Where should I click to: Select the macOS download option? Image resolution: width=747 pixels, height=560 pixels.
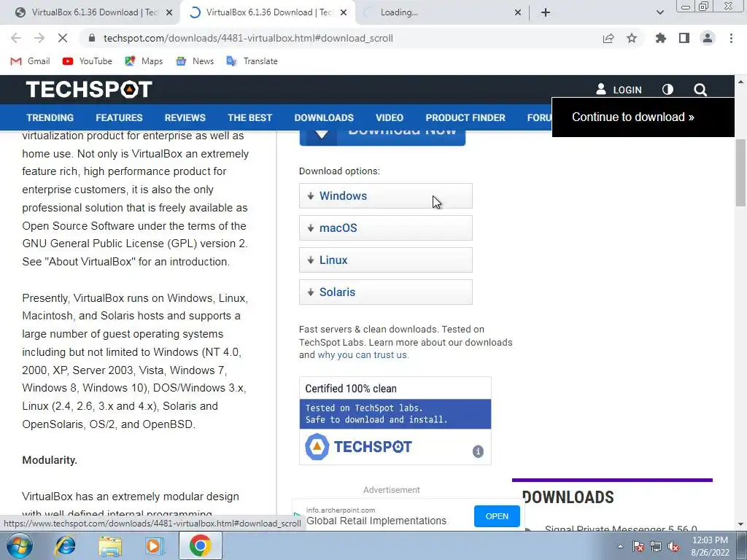[386, 228]
